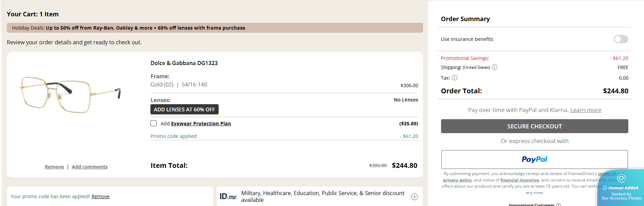This screenshot has width=644, height=206.
Task: Click the International Customers info icon
Action: [x=558, y=205]
